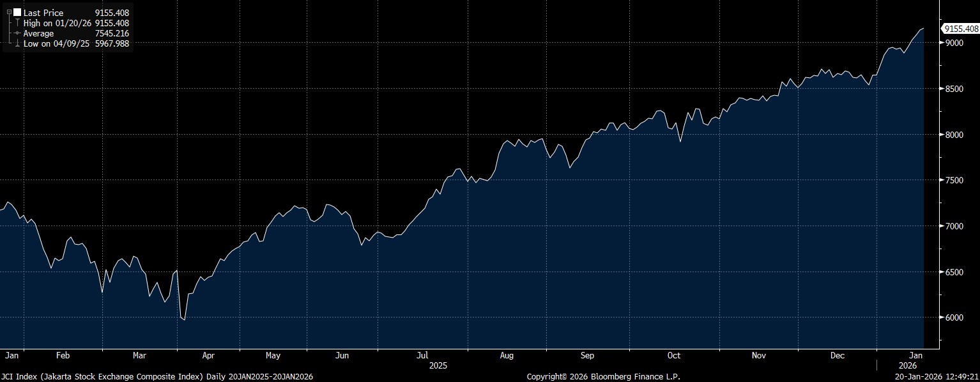Click the Low marker icon in legend
This screenshot has width=980, height=382.
point(17,44)
